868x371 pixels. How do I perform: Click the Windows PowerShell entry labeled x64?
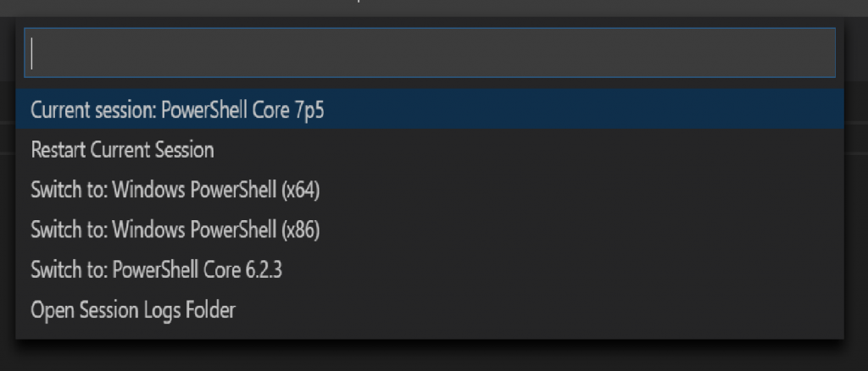coord(430,190)
